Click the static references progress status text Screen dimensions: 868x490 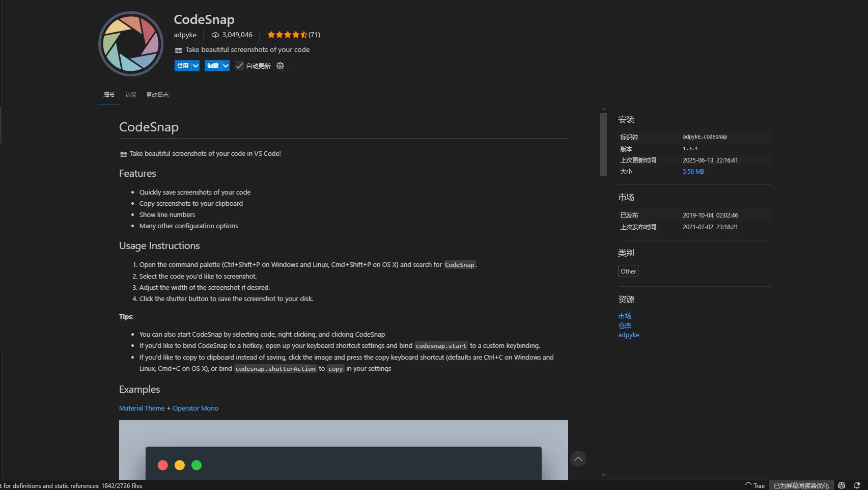pos(71,485)
